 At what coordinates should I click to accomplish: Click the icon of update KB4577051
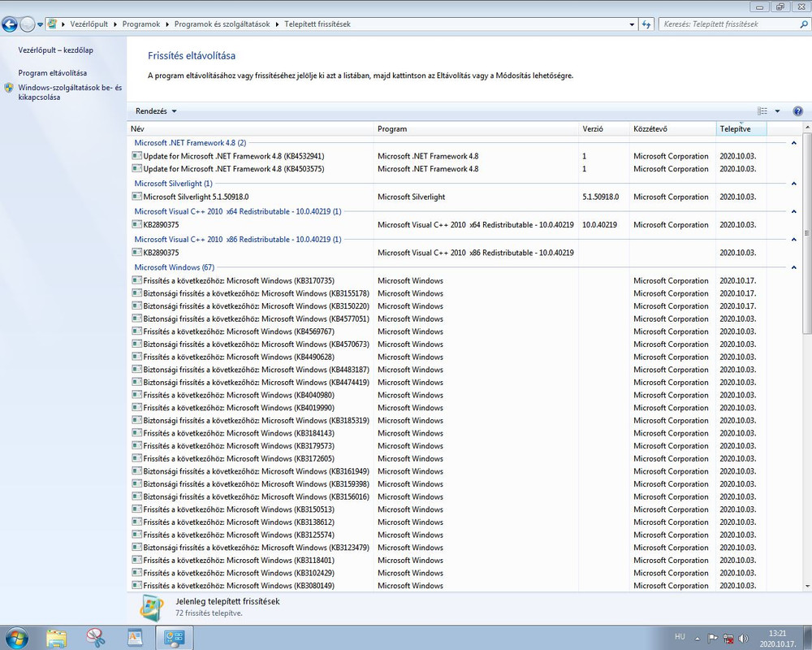pyautogui.click(x=136, y=318)
